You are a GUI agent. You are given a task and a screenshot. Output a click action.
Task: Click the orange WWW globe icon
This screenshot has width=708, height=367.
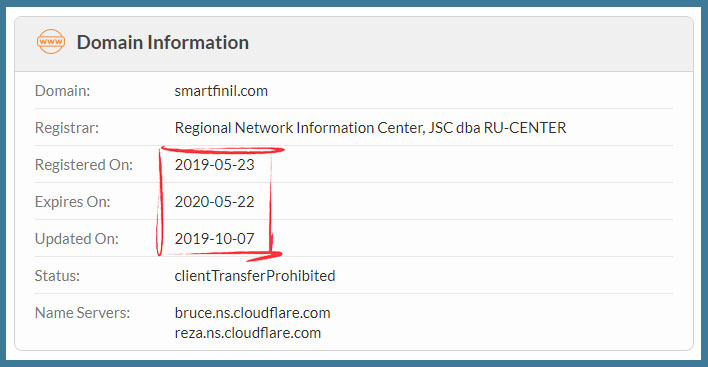[x=51, y=42]
